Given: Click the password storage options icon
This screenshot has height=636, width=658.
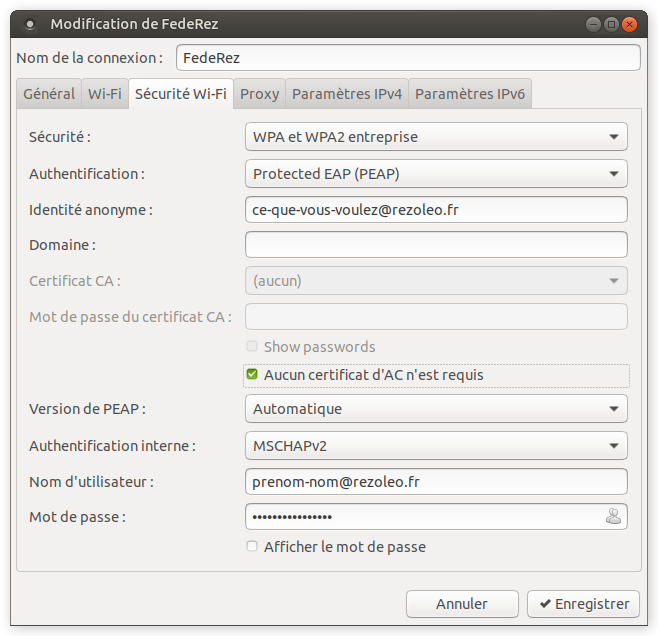Looking at the screenshot, I should (613, 516).
